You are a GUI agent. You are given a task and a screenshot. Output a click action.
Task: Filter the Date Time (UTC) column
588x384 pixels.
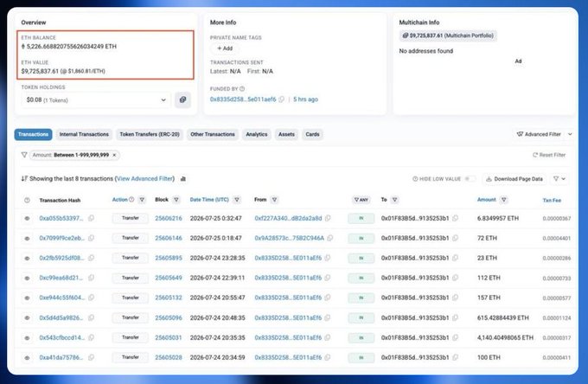237,200
